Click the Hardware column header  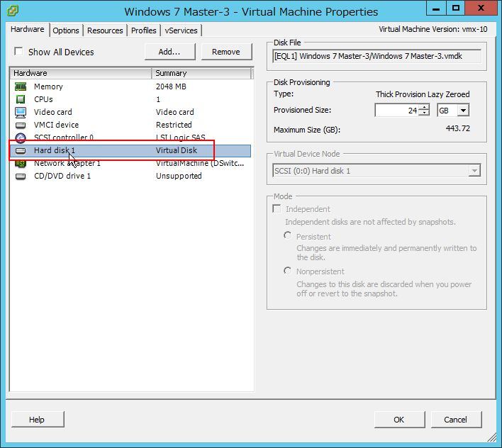pos(81,73)
